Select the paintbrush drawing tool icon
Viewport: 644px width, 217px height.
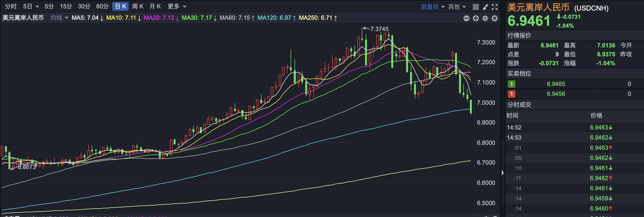point(485,7)
